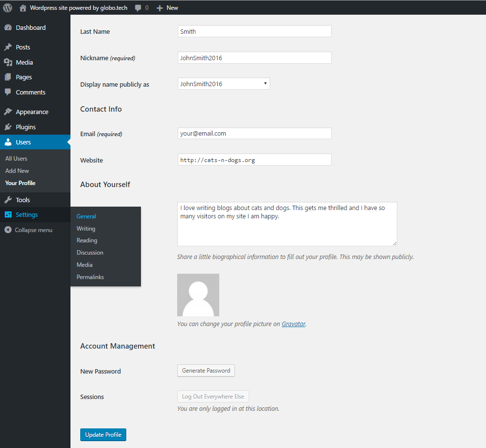486x448 pixels.
Task: Select Media in Settings flyout
Action: [x=85, y=265]
